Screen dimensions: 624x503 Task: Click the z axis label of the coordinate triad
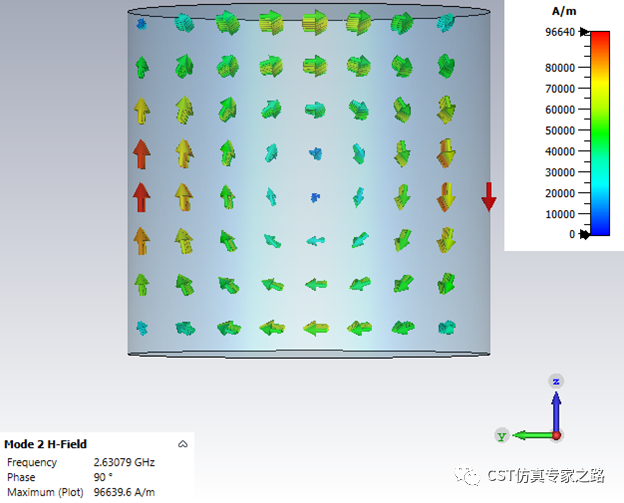556,381
